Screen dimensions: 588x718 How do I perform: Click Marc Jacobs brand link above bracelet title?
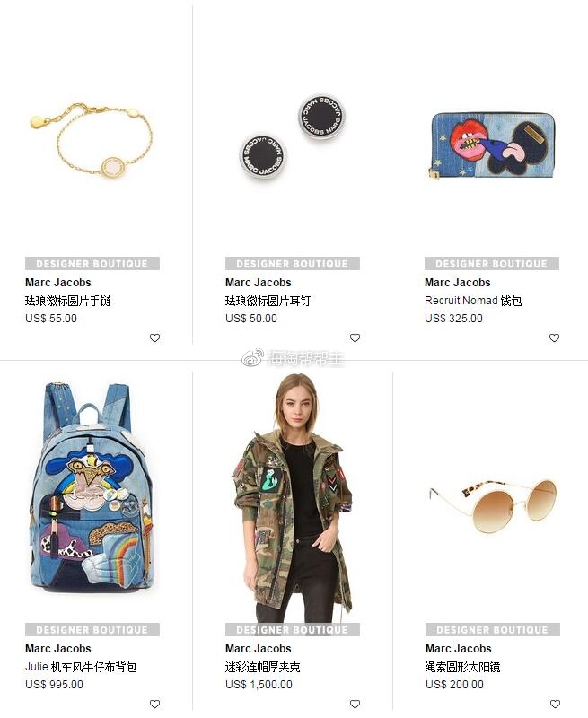pos(58,283)
